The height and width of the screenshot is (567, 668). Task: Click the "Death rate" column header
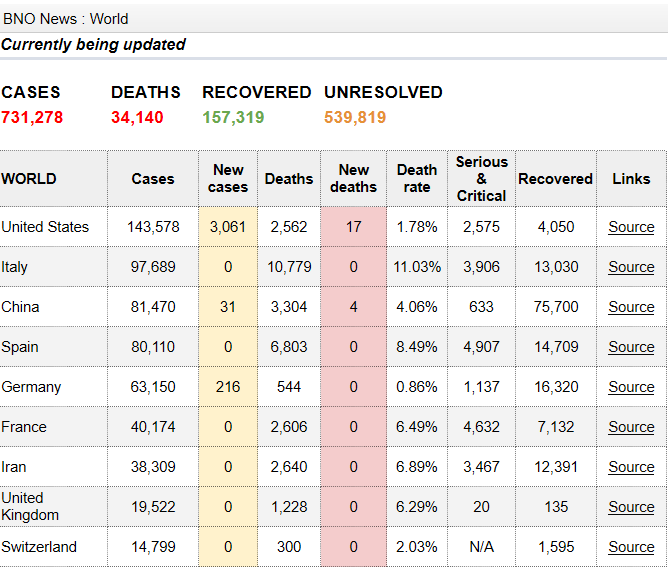417,179
